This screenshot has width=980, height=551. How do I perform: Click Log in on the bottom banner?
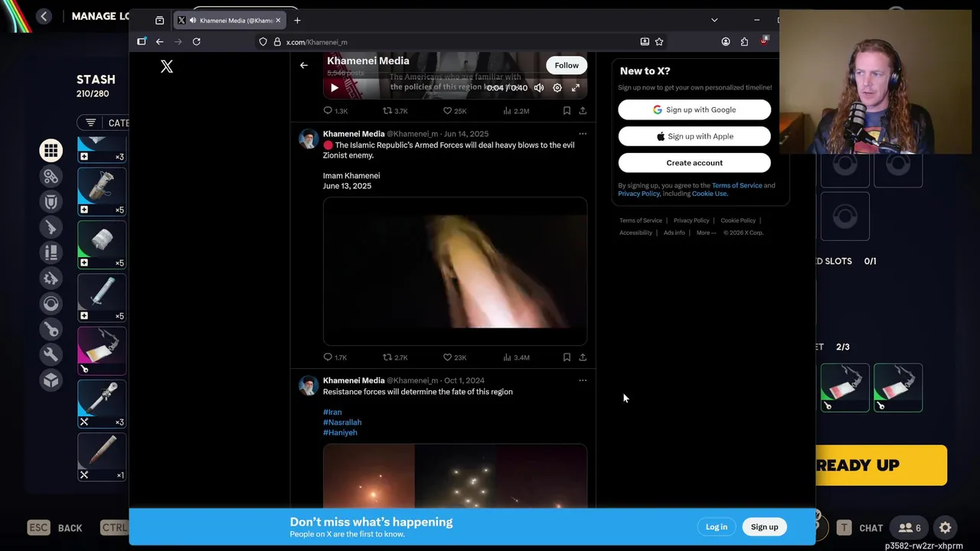(x=717, y=527)
